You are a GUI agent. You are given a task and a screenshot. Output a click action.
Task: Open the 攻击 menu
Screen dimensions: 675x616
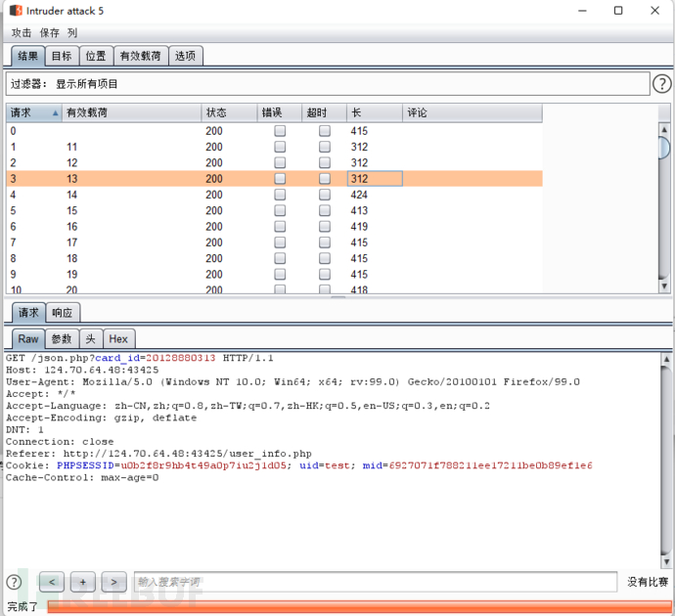tap(22, 32)
